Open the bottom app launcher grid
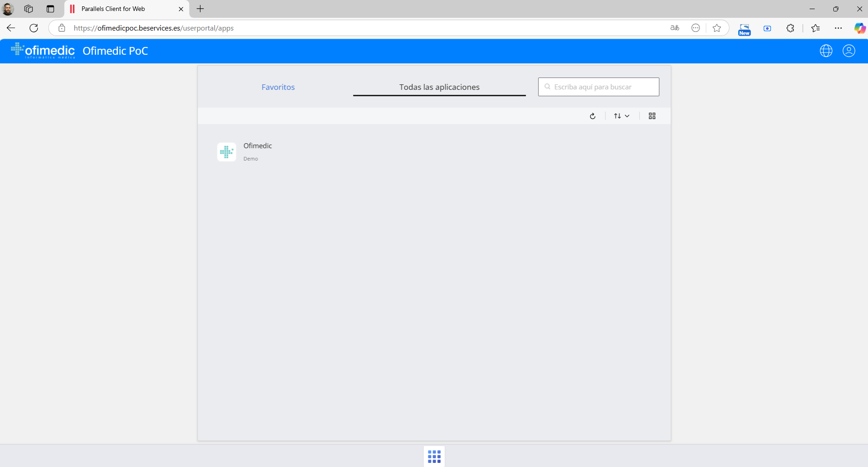 [x=434, y=456]
